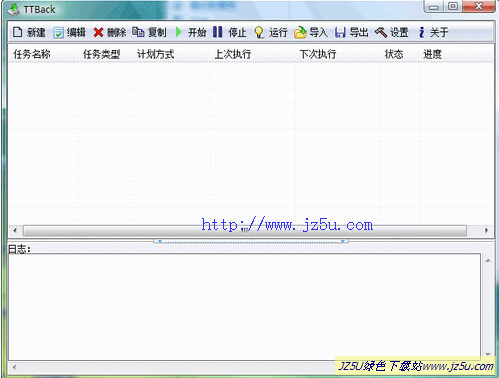This screenshot has height=378, width=499.
Task: Collapse the log panel using splitter arrow
Action: tap(251, 241)
